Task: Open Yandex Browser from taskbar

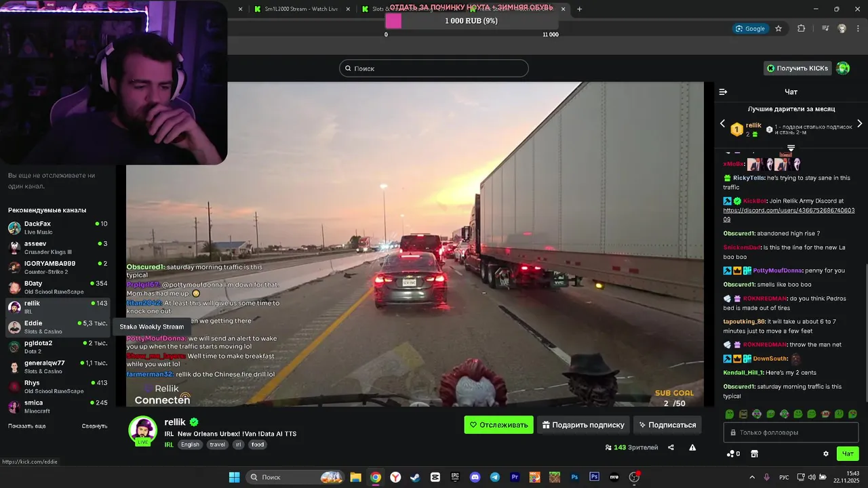Action: (395, 477)
